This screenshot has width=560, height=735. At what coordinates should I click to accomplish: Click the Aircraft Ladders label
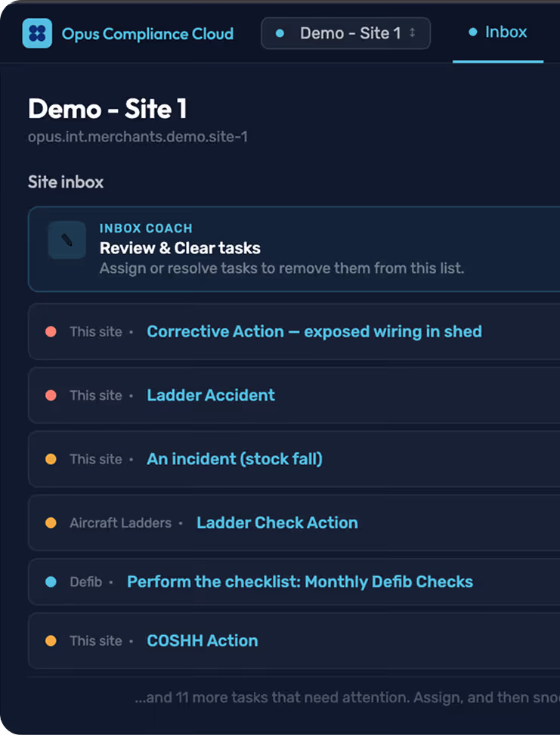pos(120,523)
